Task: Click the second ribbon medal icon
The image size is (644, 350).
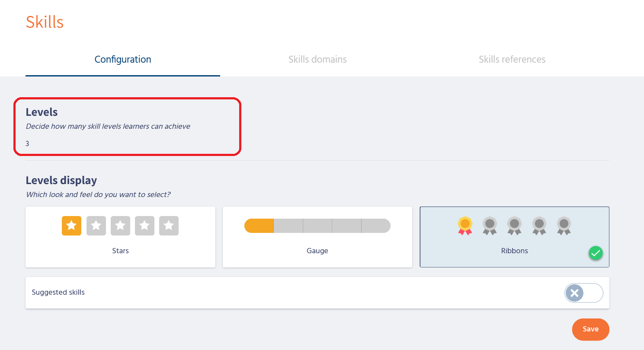Action: (490, 226)
